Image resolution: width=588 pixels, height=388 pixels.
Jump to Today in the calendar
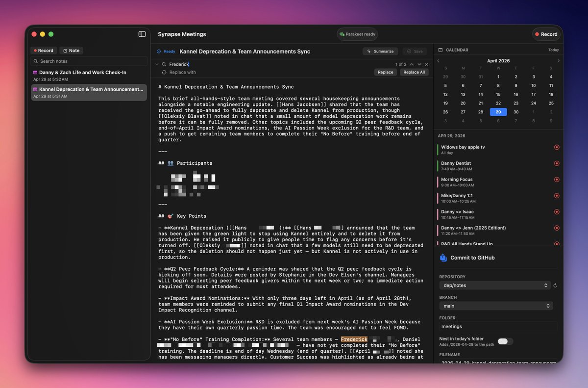pyautogui.click(x=553, y=50)
